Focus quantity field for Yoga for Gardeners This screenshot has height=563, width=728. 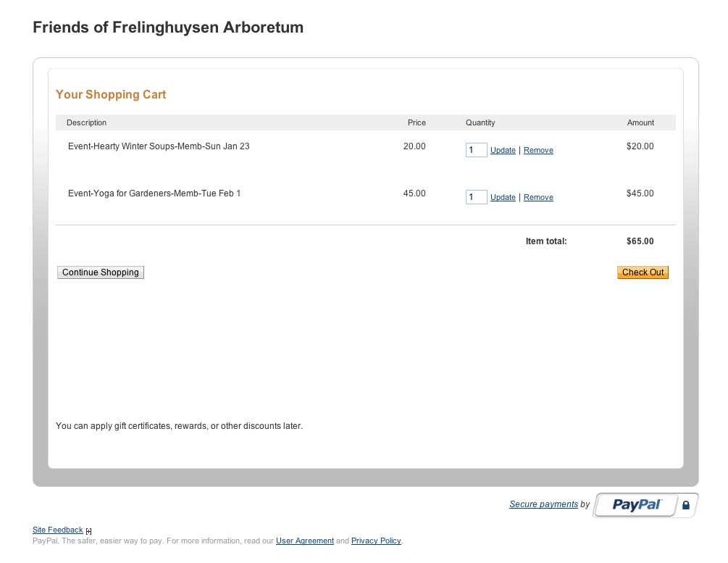click(477, 197)
